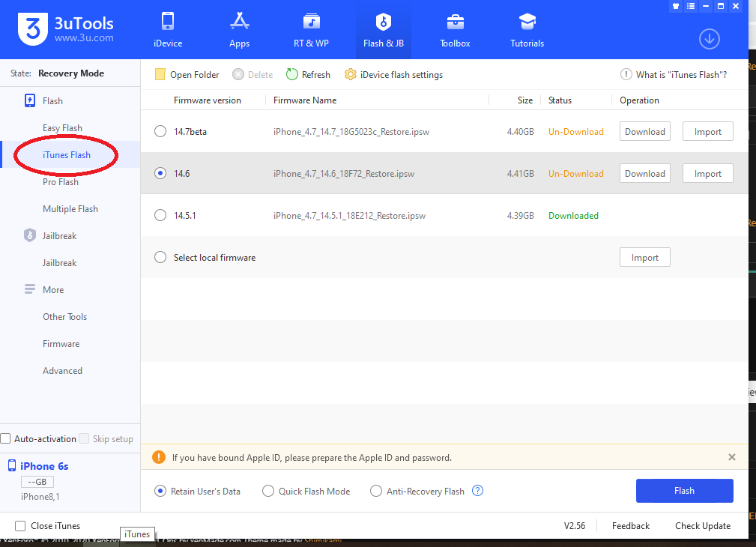Download the 14.6 firmware
Image resolution: width=756 pixels, height=547 pixels.
(x=644, y=173)
